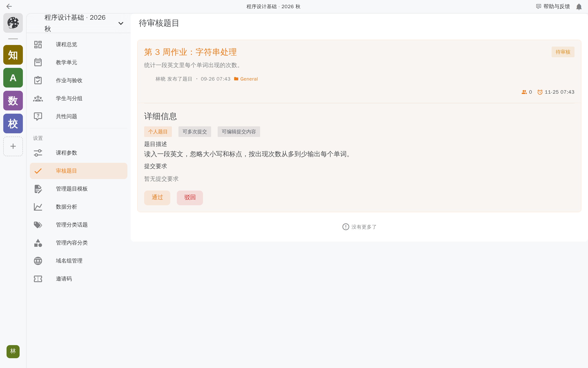Approve the task with 通过
This screenshot has width=588, height=368.
157,198
